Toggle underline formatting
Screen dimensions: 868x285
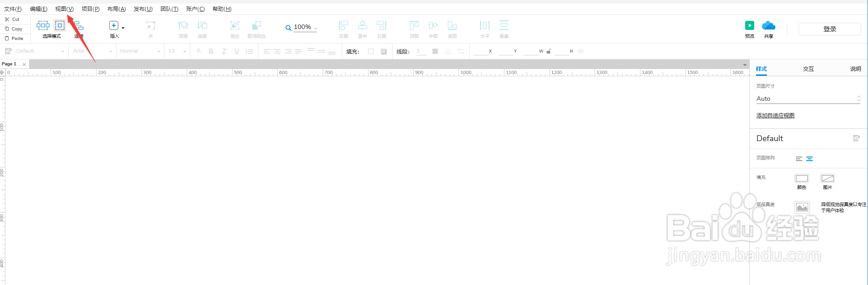237,51
